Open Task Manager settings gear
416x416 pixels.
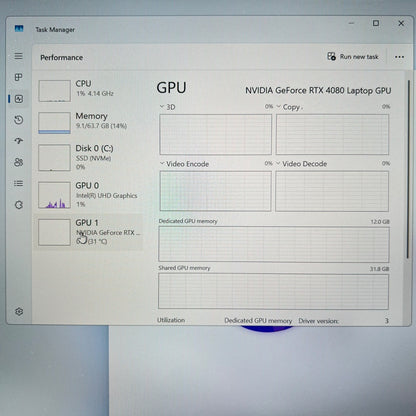[19, 311]
